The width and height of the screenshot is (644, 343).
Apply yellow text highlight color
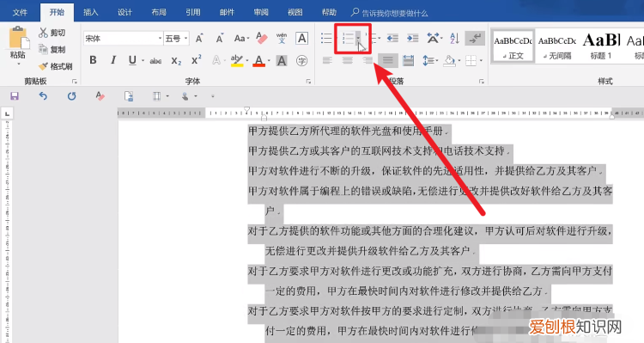click(x=237, y=60)
